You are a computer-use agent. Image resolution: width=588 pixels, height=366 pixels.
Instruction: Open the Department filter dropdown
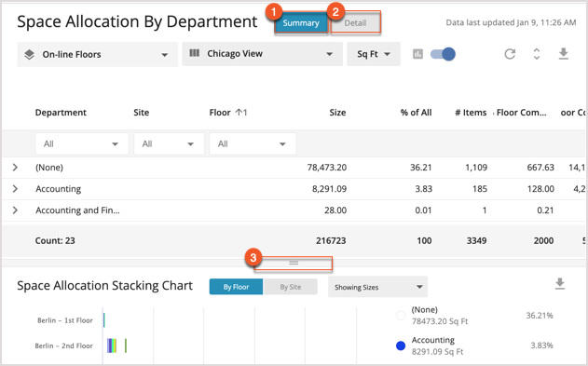click(x=82, y=143)
